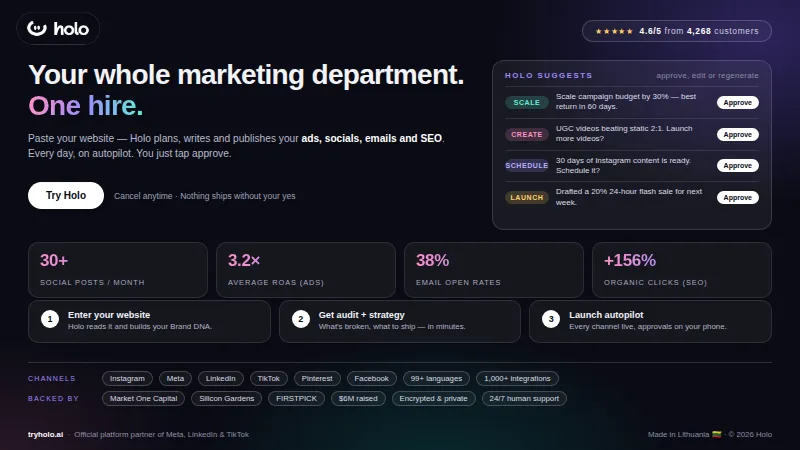
Task: Select the SCHEDULE tag
Action: (x=527, y=166)
